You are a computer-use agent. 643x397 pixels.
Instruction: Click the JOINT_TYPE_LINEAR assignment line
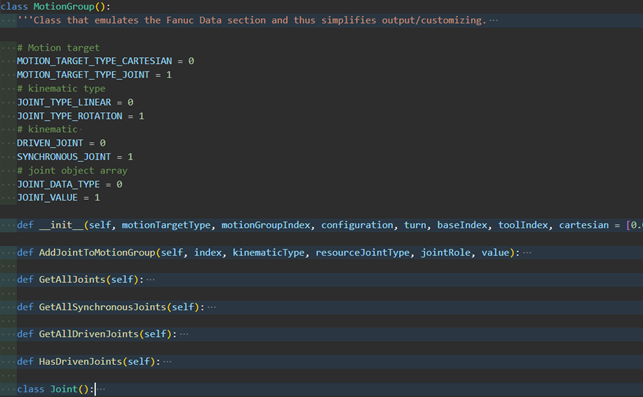pos(75,102)
